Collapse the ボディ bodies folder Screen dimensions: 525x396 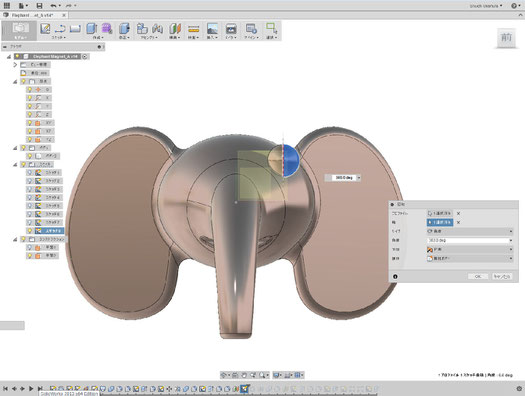(x=15, y=148)
